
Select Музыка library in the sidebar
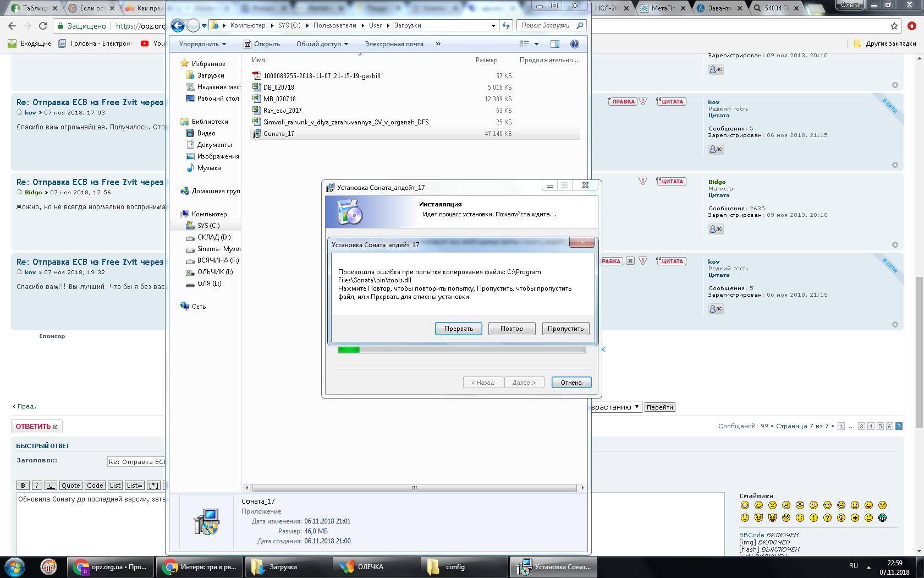pos(204,168)
